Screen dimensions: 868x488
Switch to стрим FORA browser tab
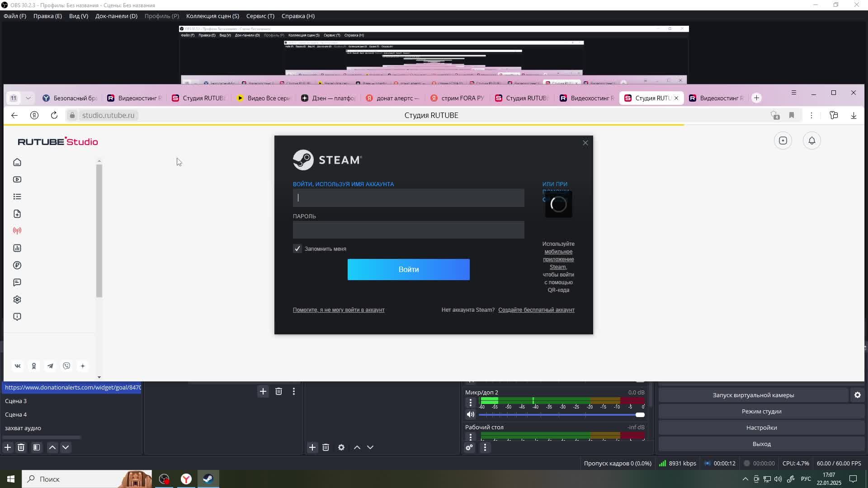(458, 98)
